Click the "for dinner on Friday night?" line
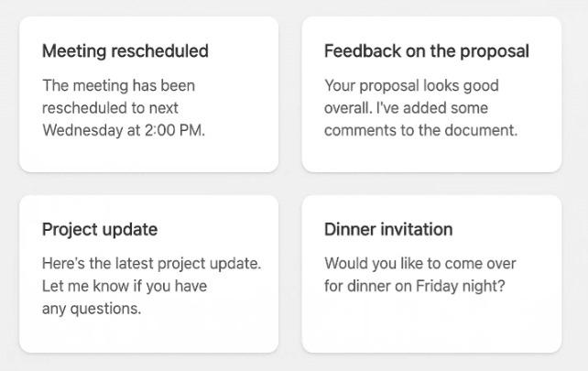This screenshot has height=371, width=588. coord(418,286)
